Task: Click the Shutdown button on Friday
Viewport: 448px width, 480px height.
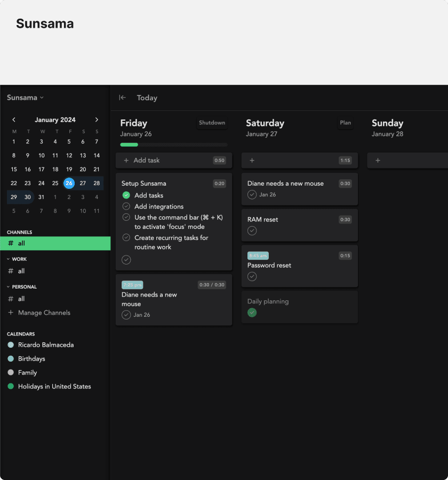Action: click(212, 123)
